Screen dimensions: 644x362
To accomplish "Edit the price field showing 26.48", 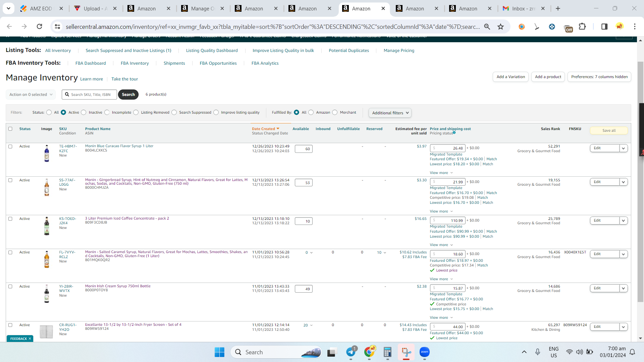I will [448, 148].
